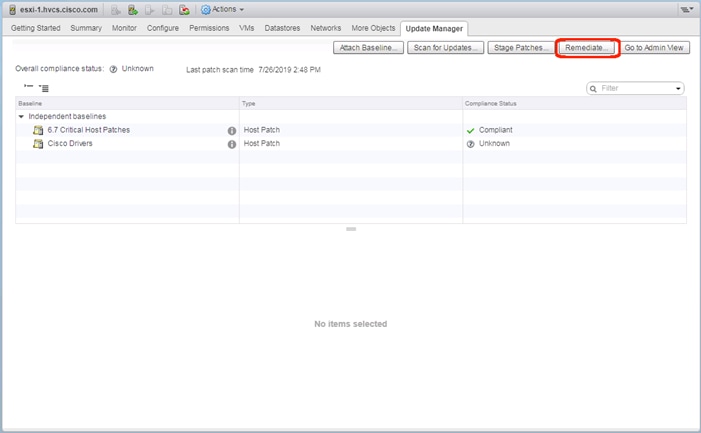Switch to the Getting Started tab

tap(36, 28)
